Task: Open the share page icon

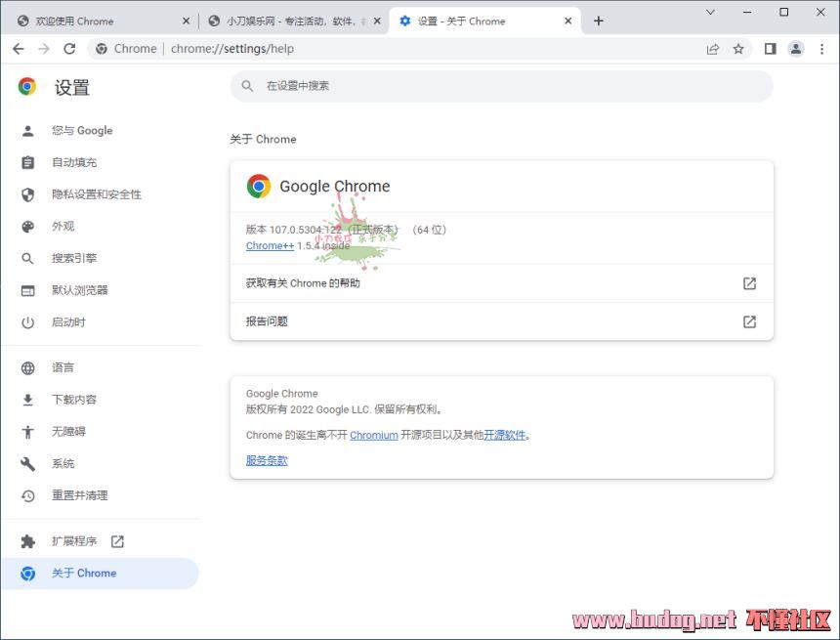Action: click(x=712, y=49)
